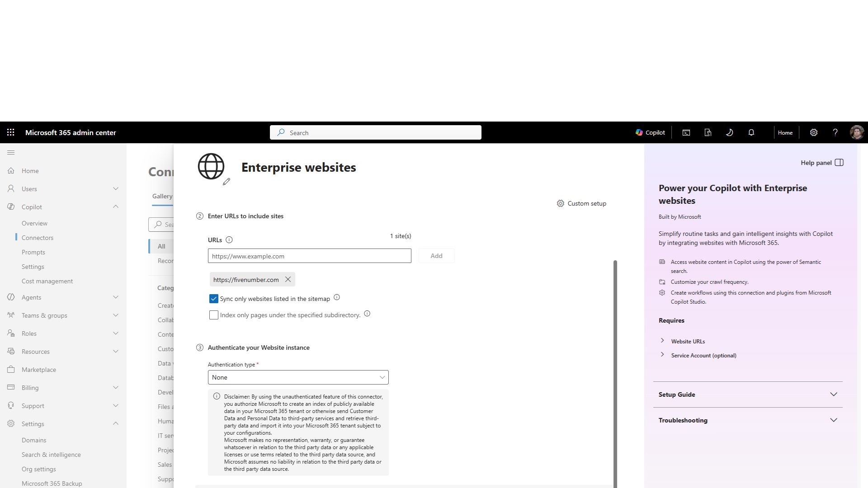
Task: Click the Resources icon in the sidebar
Action: pyautogui.click(x=11, y=352)
